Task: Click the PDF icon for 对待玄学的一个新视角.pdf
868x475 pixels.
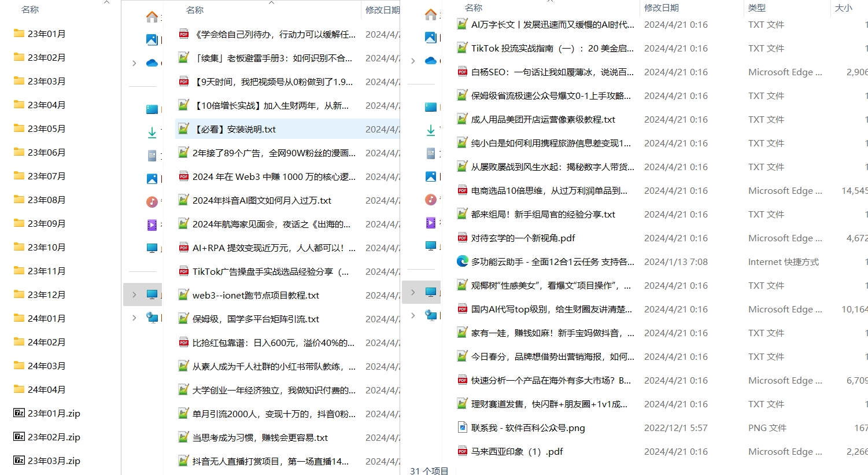Action: (462, 238)
